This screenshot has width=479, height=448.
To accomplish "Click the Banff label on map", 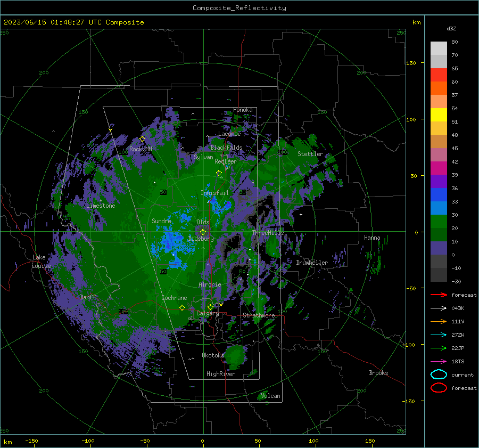I will [88, 297].
